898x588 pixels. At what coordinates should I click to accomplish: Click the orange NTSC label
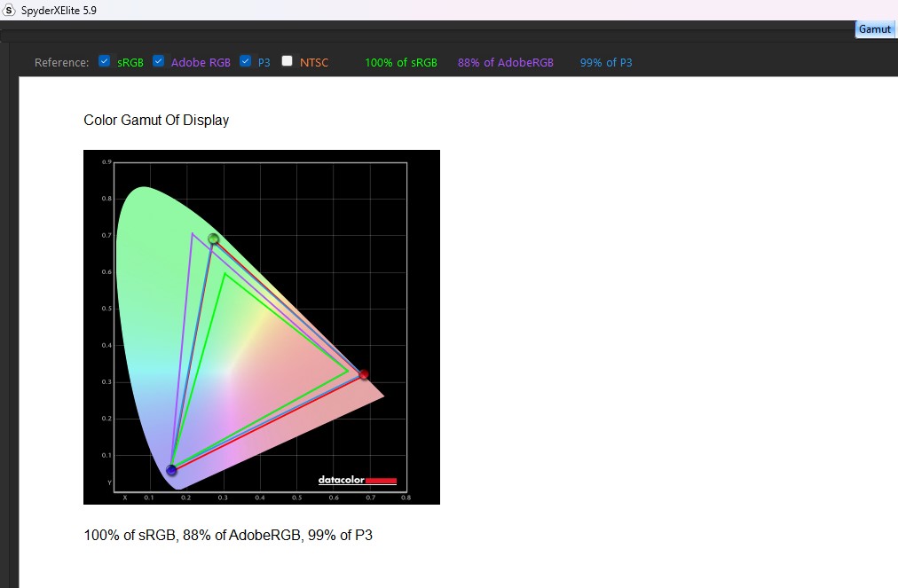[x=314, y=63]
